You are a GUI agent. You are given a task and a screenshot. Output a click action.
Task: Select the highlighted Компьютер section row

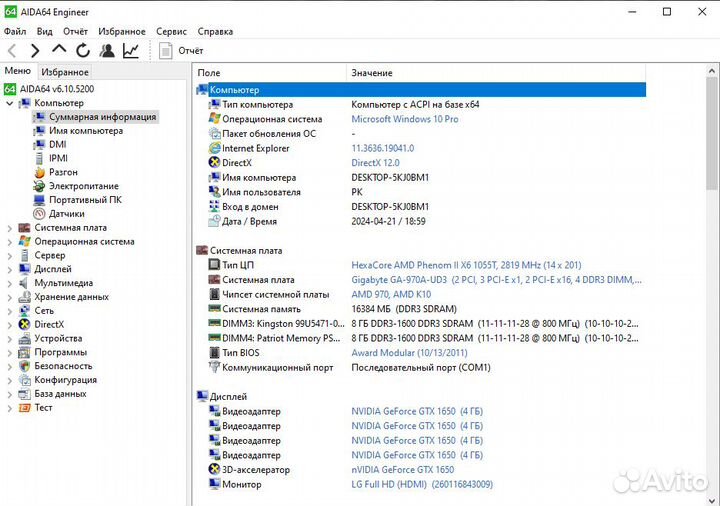421,90
